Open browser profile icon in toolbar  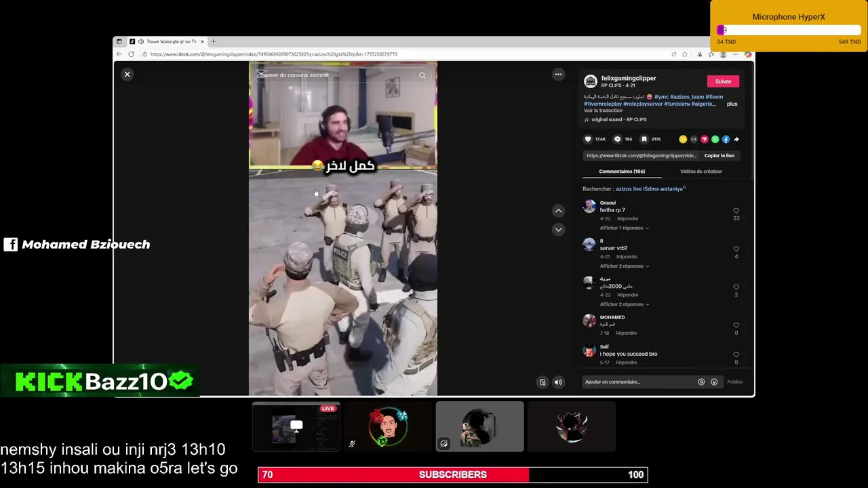[724, 54]
